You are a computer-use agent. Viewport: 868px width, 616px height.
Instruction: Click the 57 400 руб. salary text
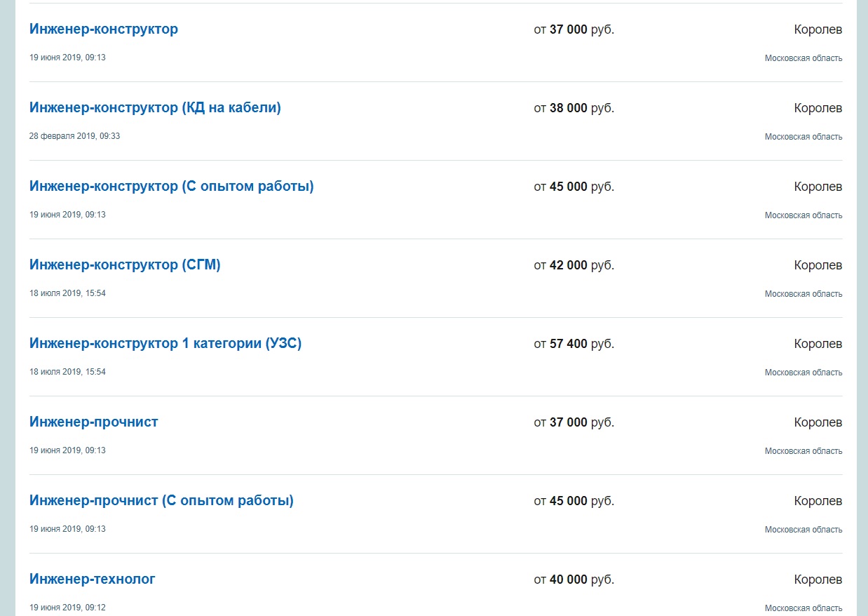coord(574,344)
